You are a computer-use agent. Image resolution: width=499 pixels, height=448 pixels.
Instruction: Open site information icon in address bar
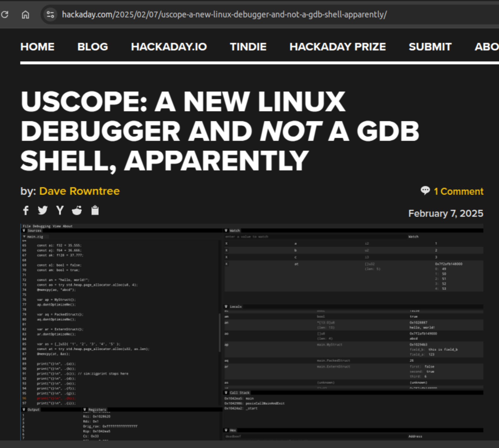pos(50,14)
